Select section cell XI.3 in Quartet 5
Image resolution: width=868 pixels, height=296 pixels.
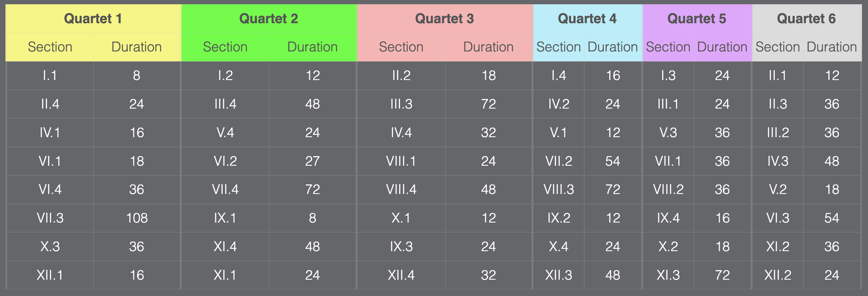668,275
